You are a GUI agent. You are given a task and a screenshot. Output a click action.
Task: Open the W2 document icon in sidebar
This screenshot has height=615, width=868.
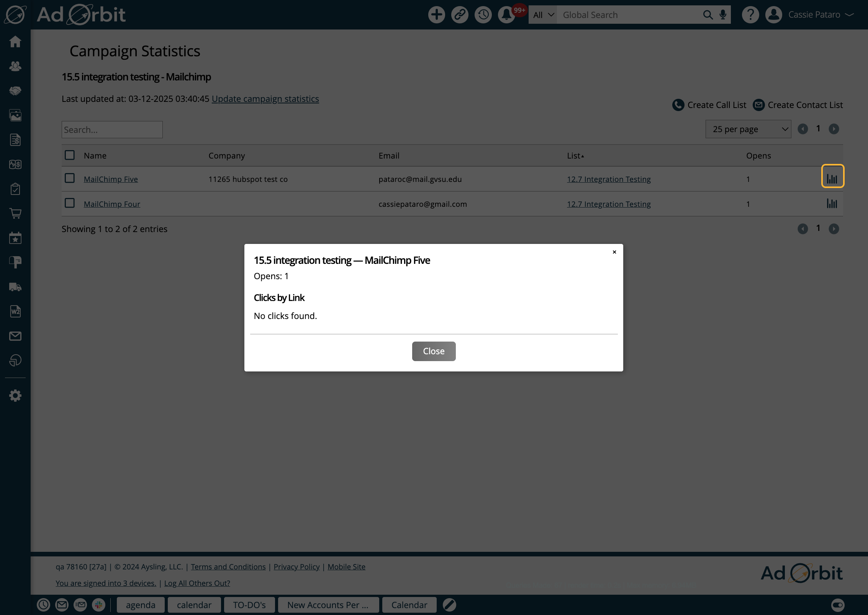coord(15,311)
